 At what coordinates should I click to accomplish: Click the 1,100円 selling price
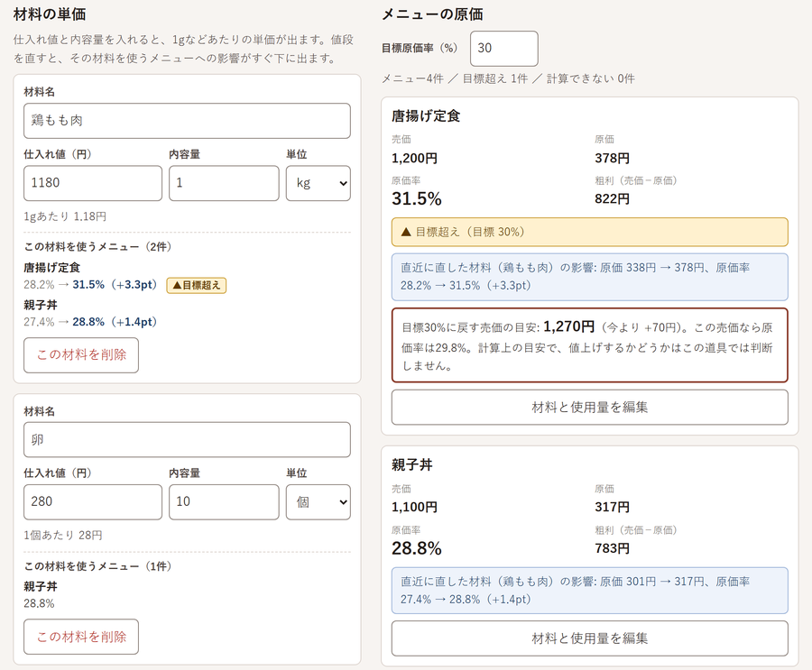tap(414, 508)
